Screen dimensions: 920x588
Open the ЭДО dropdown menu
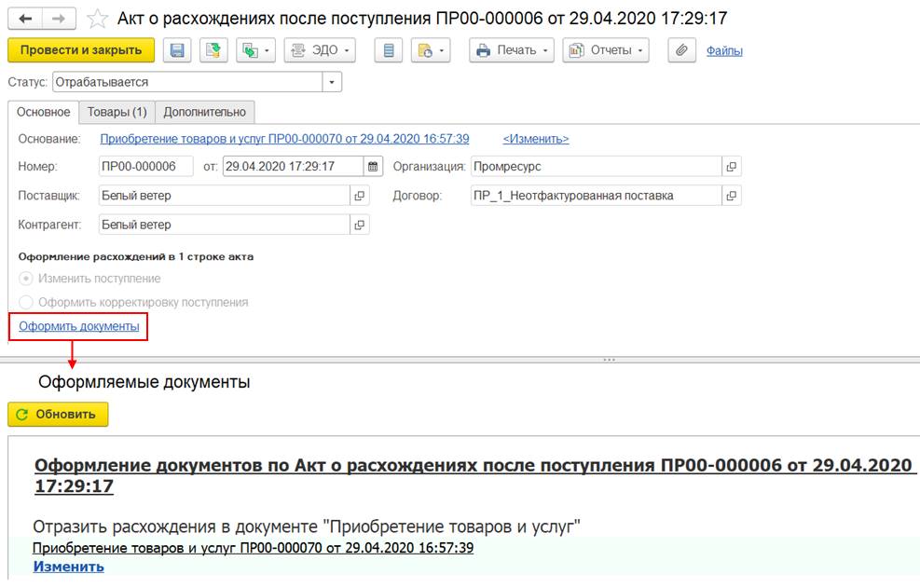click(320, 50)
